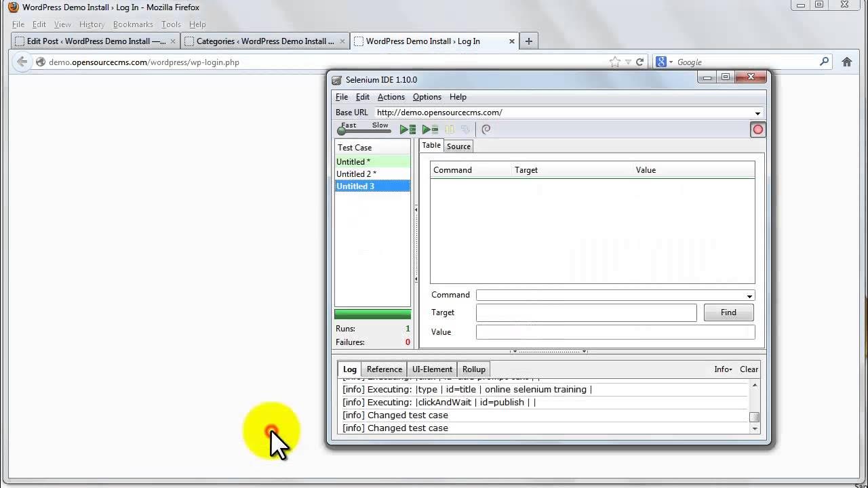
Task: Click the Pause/Resume icon
Action: [x=450, y=129]
